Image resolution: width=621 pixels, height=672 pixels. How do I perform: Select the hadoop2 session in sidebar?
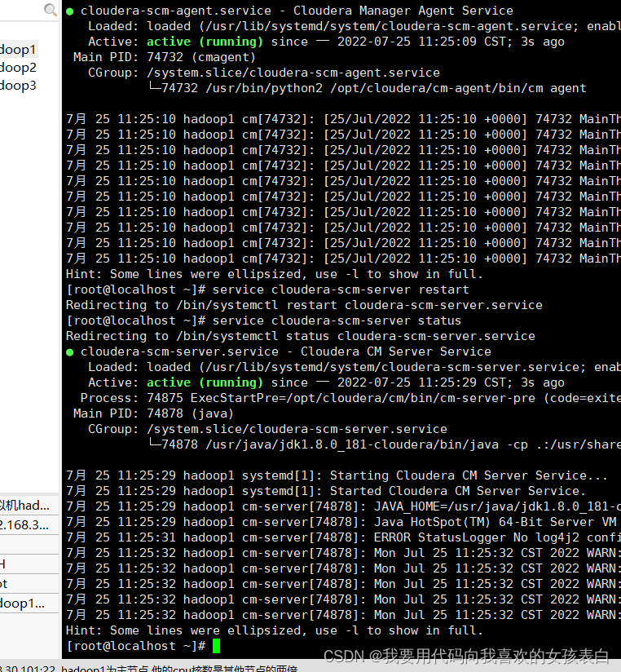18,68
